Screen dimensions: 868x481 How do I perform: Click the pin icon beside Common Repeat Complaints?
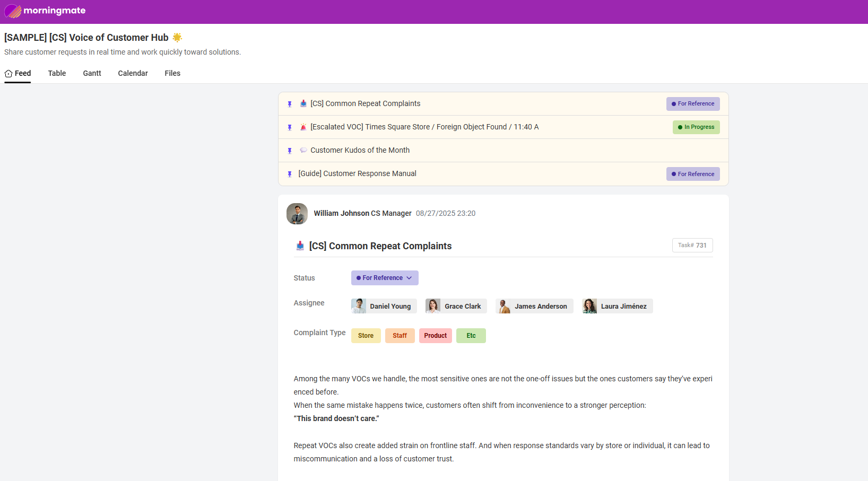pos(290,104)
